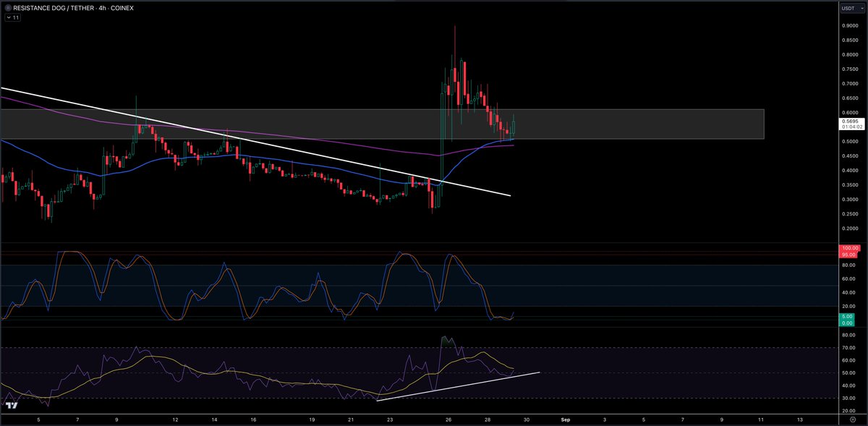This screenshot has width=868, height=426.
Task: Click the 80.00 RSI axis label
Action: click(x=848, y=335)
